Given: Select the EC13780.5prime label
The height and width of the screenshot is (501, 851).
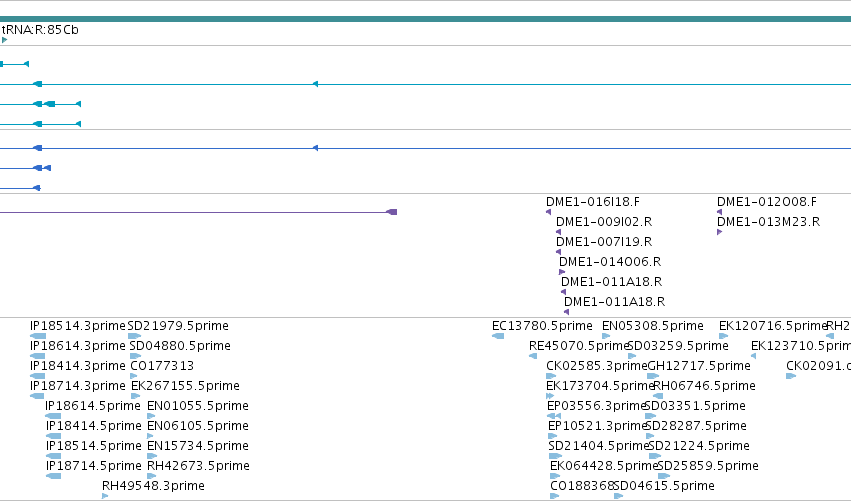Looking at the screenshot, I should click(542, 326).
